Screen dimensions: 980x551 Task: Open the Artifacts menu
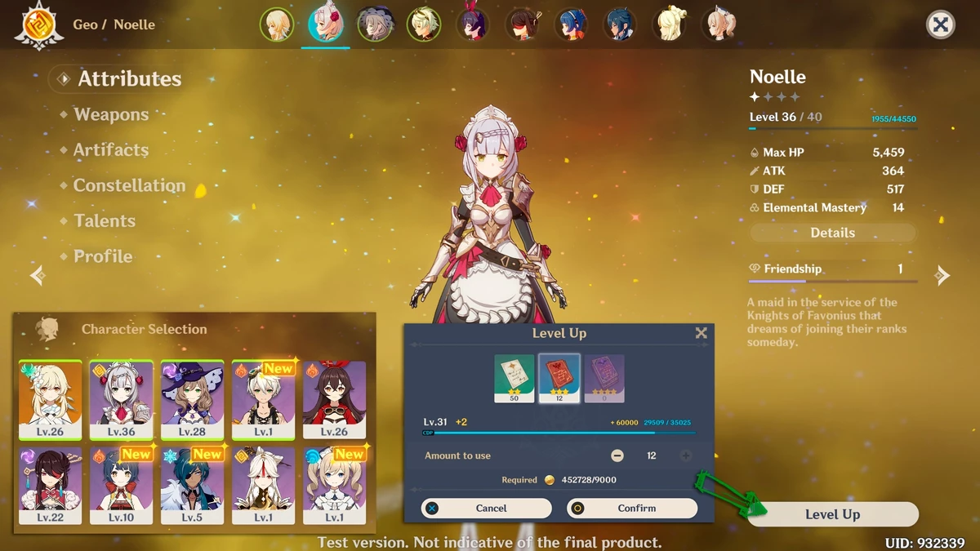[111, 149]
